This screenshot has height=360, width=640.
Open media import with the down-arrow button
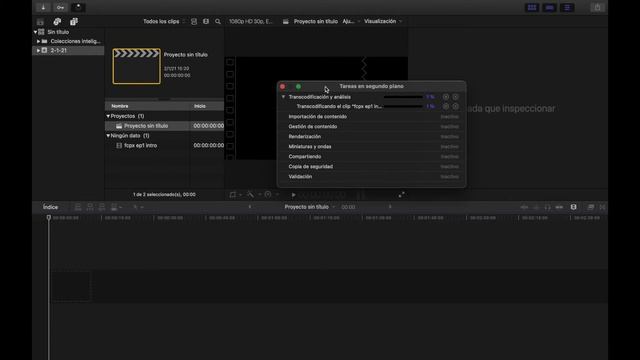pyautogui.click(x=43, y=7)
